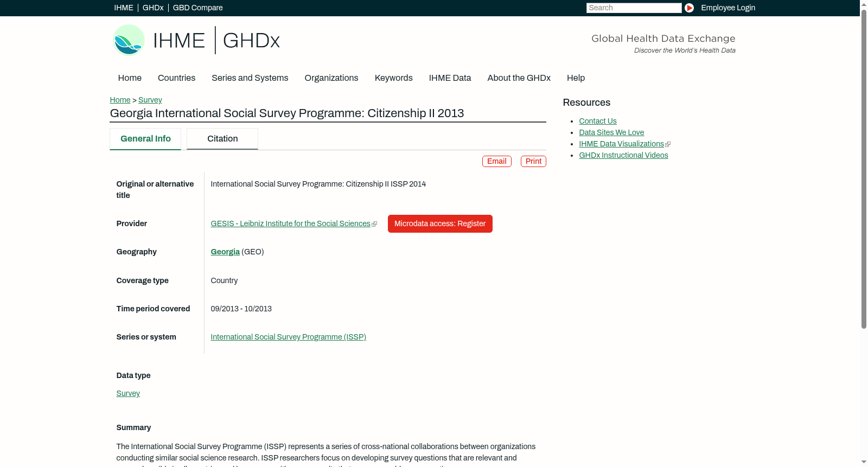Screen dimensions: 868x467
Task: Open the Countries menu
Action: point(176,78)
